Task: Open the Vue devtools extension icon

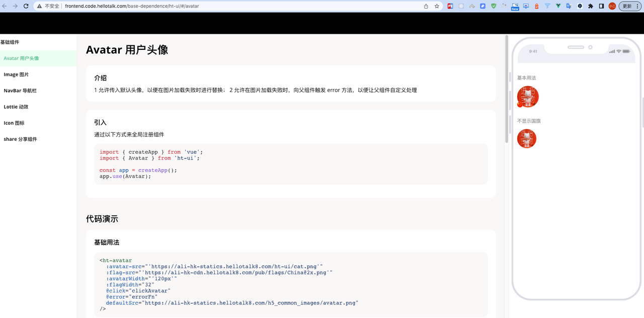Action: pos(558,6)
